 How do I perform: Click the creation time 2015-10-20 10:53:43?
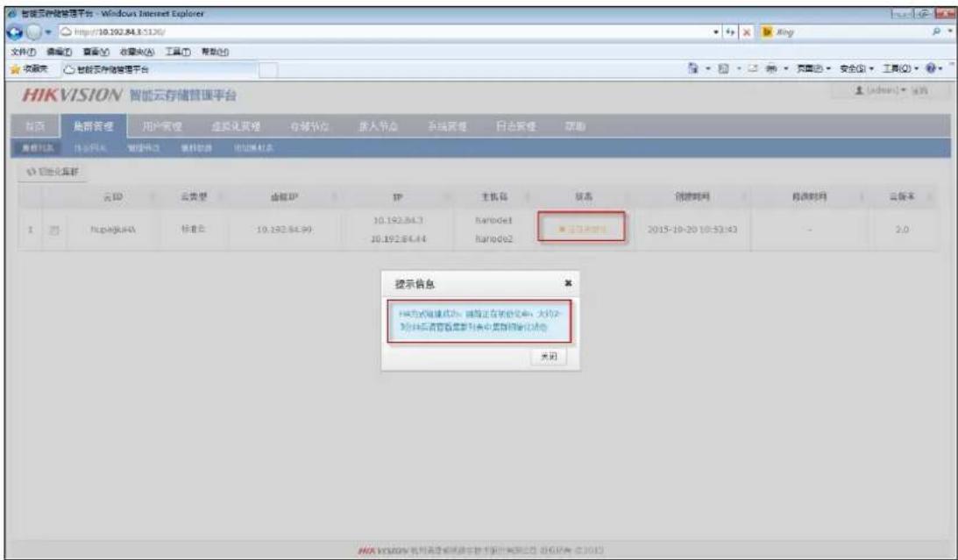click(x=692, y=230)
